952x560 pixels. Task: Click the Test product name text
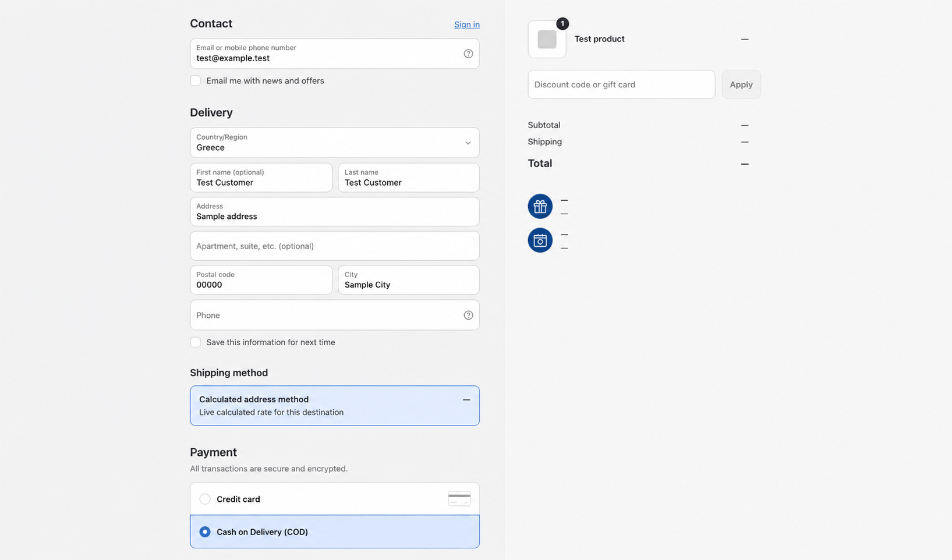click(x=599, y=39)
